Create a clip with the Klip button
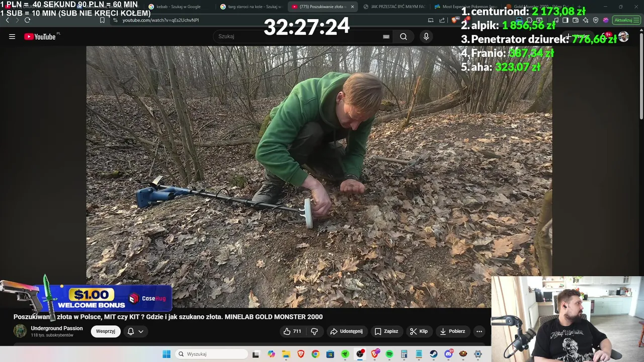 (419, 331)
